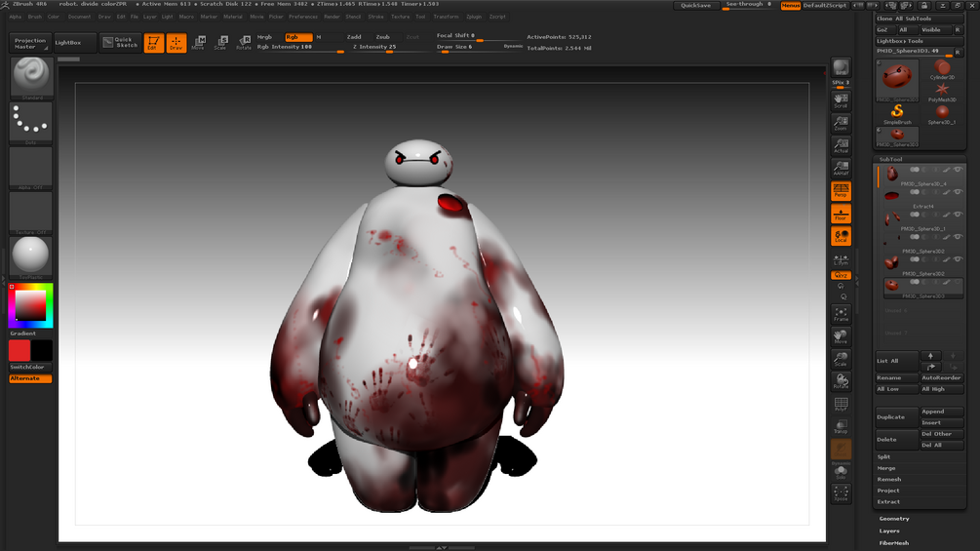The height and width of the screenshot is (551, 980).
Task: Enable Mrgb painting mode
Action: [x=264, y=37]
